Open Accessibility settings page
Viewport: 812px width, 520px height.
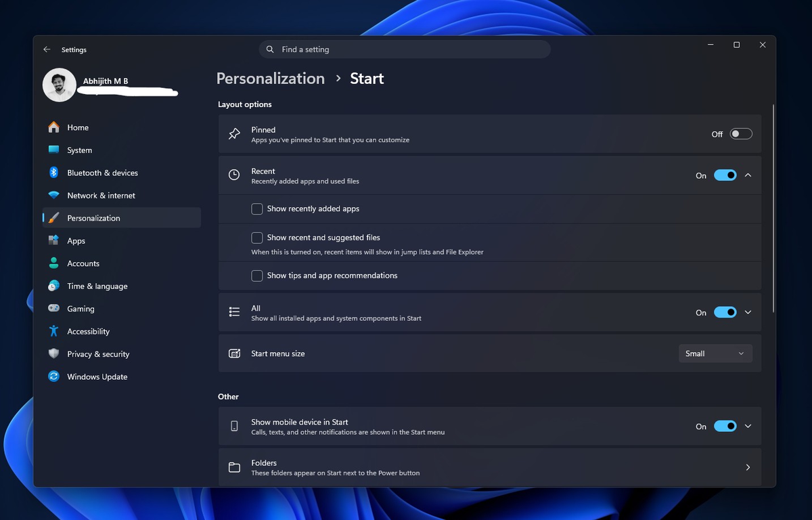122,331
